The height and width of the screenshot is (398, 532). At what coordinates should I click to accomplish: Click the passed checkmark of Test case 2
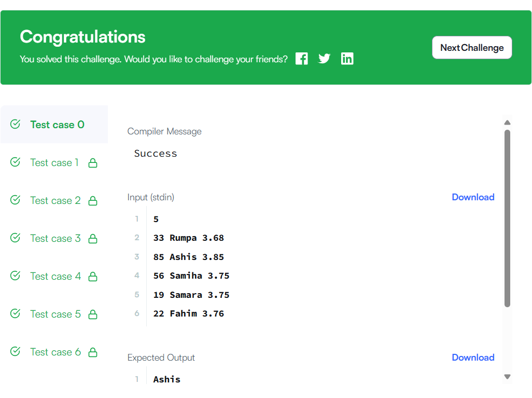click(15, 200)
